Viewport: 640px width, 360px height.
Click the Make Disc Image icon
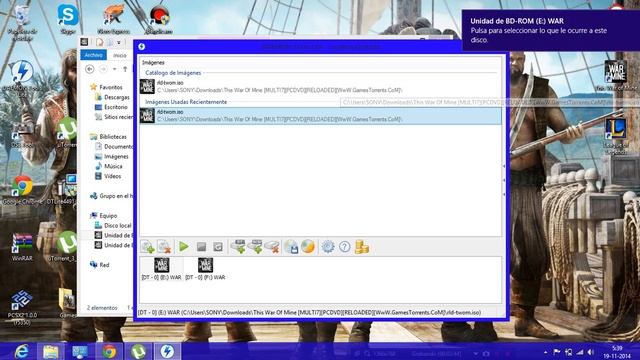coord(291,247)
